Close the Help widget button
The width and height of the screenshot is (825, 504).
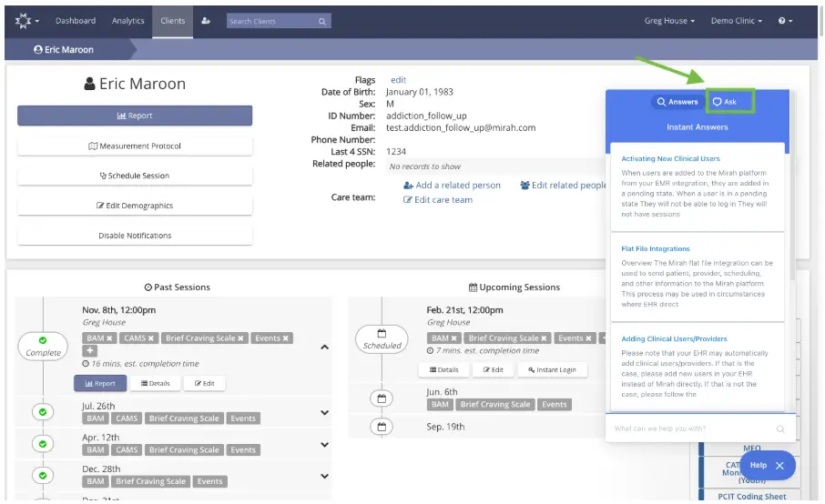coord(767,465)
